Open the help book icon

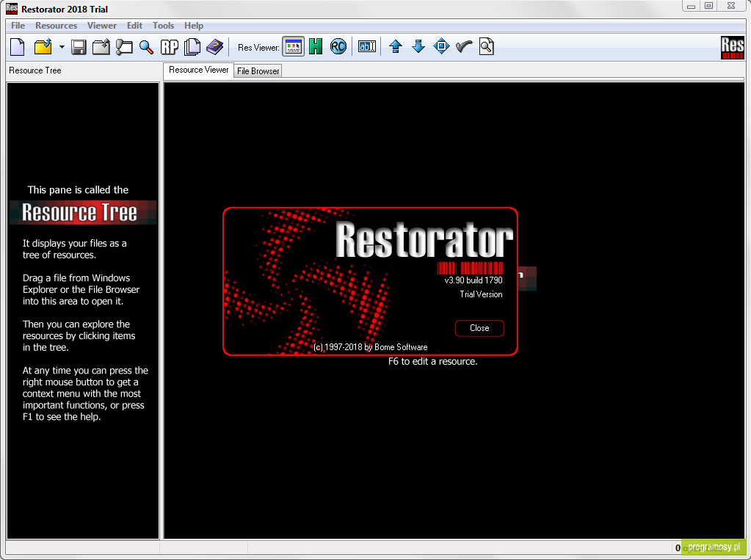tap(215, 47)
